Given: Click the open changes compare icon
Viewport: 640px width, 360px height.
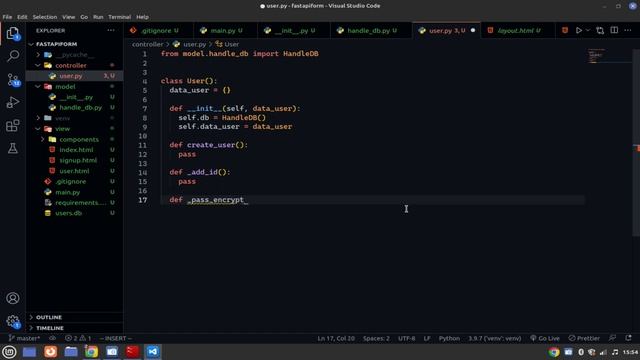Looking at the screenshot, I should (x=600, y=30).
